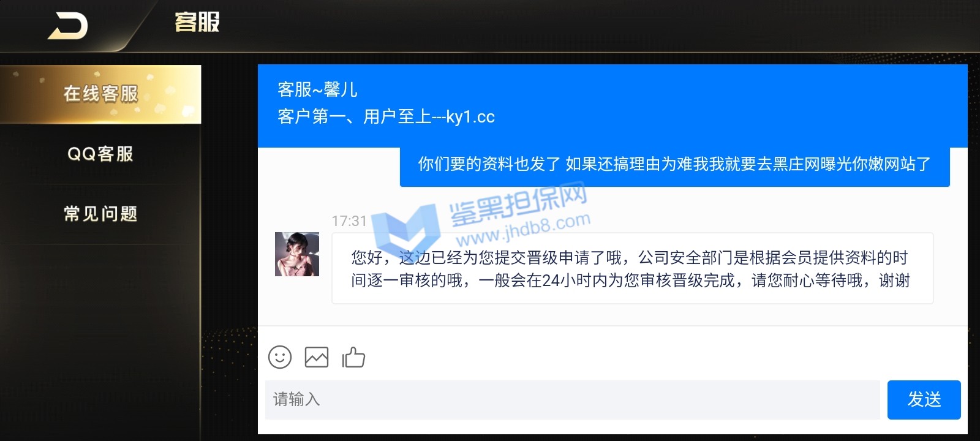Screen dimensions: 980x441
Task: Click the 发送 send button
Action: coord(924,400)
